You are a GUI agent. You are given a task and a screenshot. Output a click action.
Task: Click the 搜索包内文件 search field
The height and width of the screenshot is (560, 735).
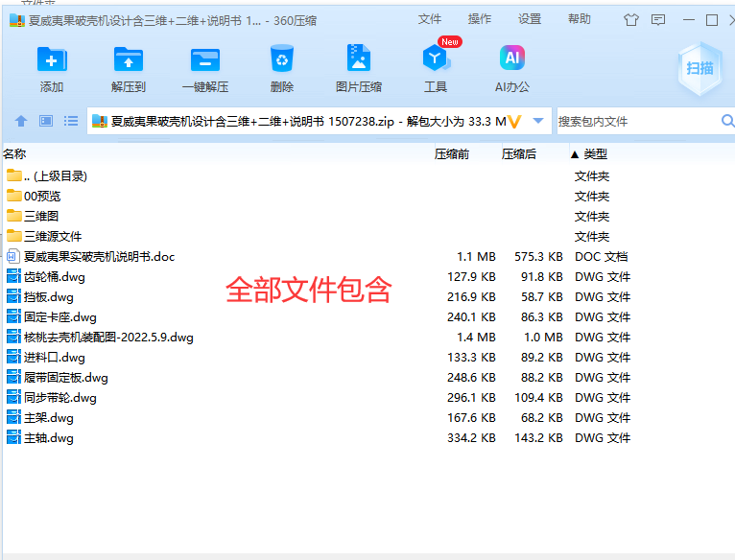tap(637, 122)
